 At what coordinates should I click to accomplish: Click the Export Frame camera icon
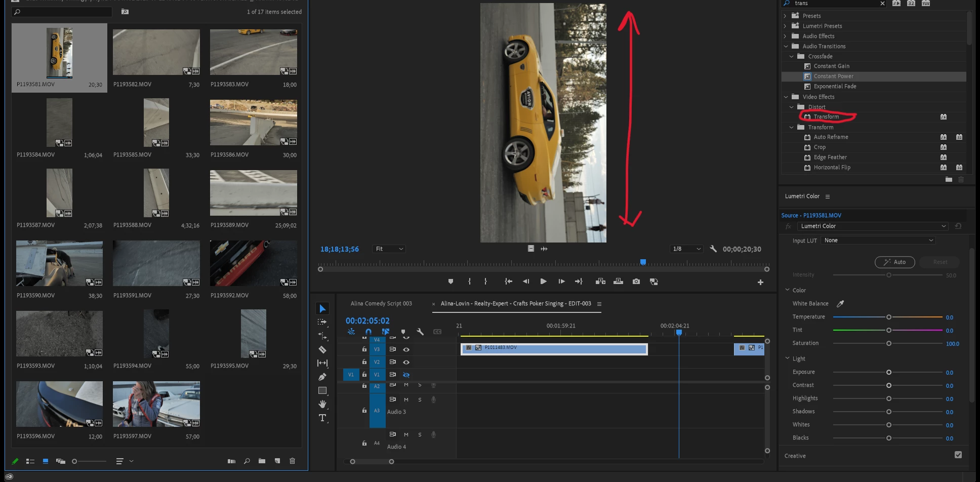click(x=636, y=282)
